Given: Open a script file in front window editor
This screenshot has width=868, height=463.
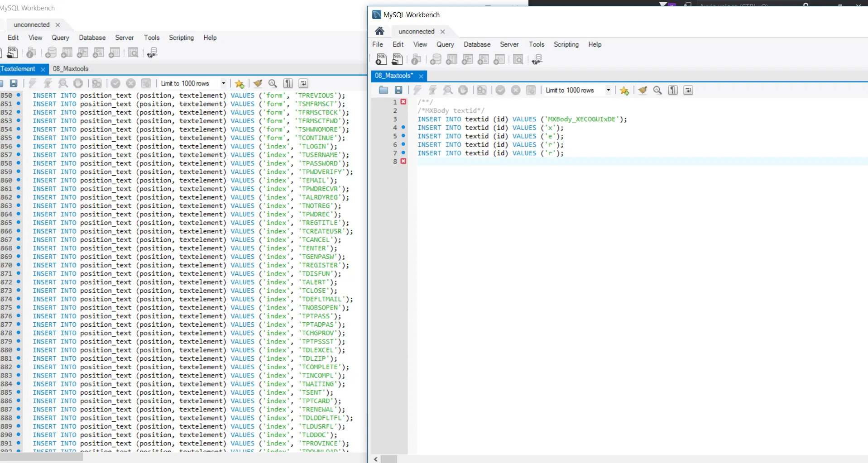Looking at the screenshot, I should (x=384, y=90).
